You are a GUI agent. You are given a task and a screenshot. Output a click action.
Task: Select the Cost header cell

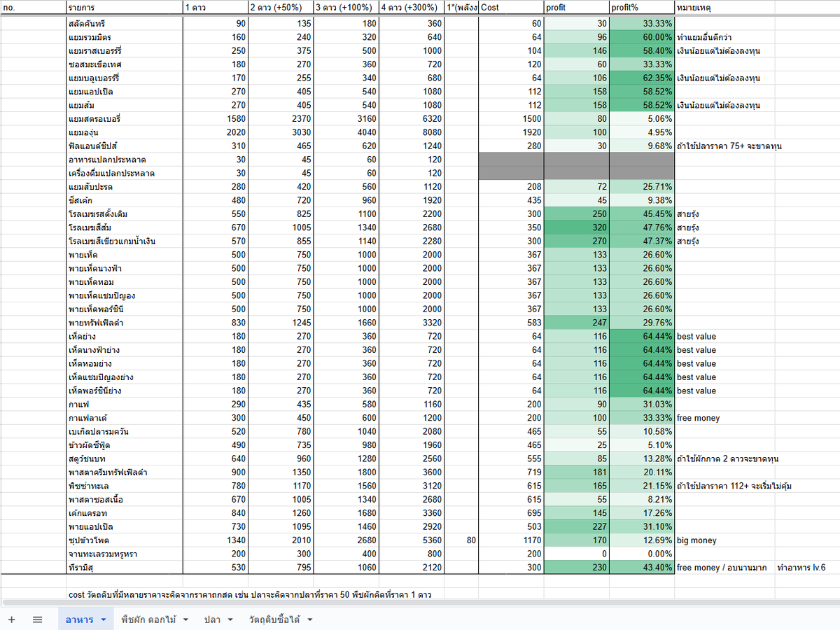point(512,7)
